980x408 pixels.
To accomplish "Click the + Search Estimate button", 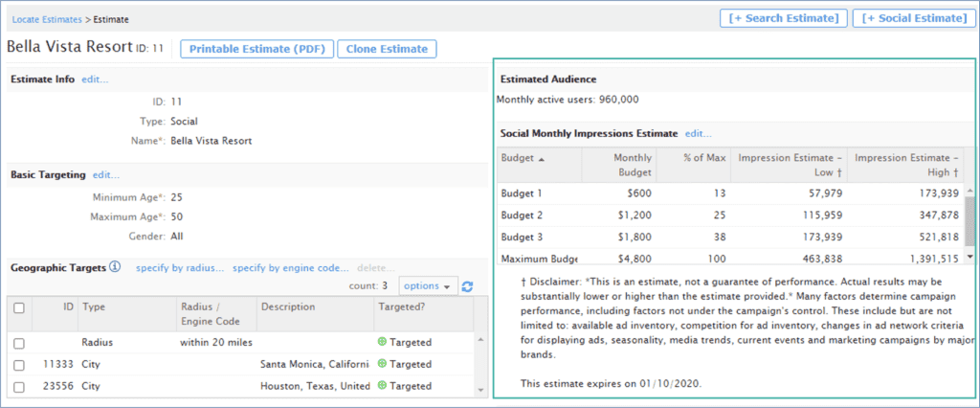I will click(784, 18).
